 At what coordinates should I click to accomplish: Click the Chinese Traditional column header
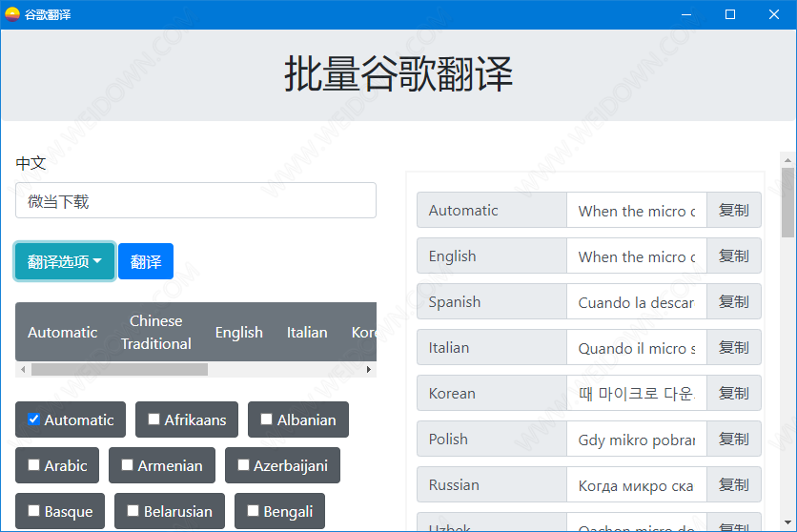point(156,333)
